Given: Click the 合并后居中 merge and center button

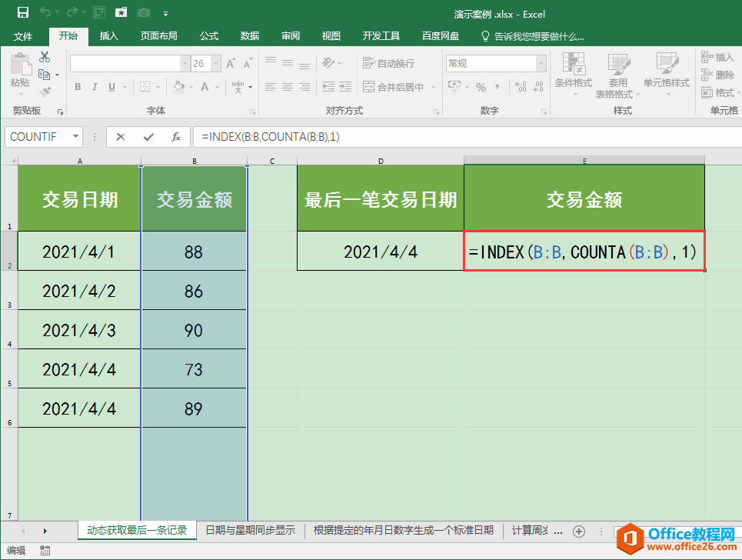Looking at the screenshot, I should tap(393, 87).
